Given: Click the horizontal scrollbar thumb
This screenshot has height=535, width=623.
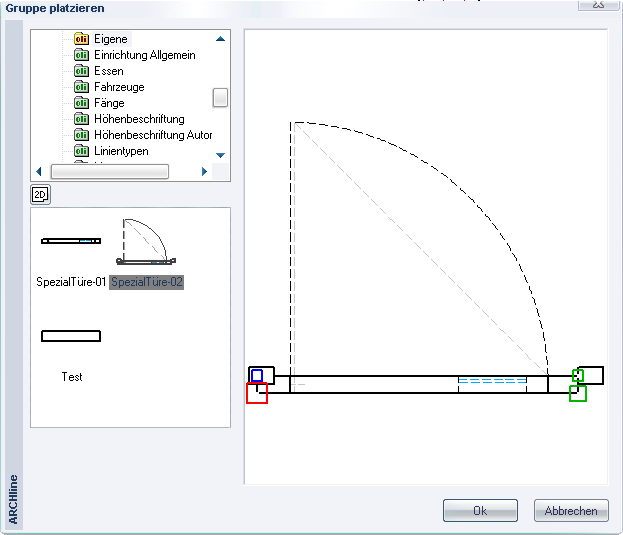Looking at the screenshot, I should [110, 172].
